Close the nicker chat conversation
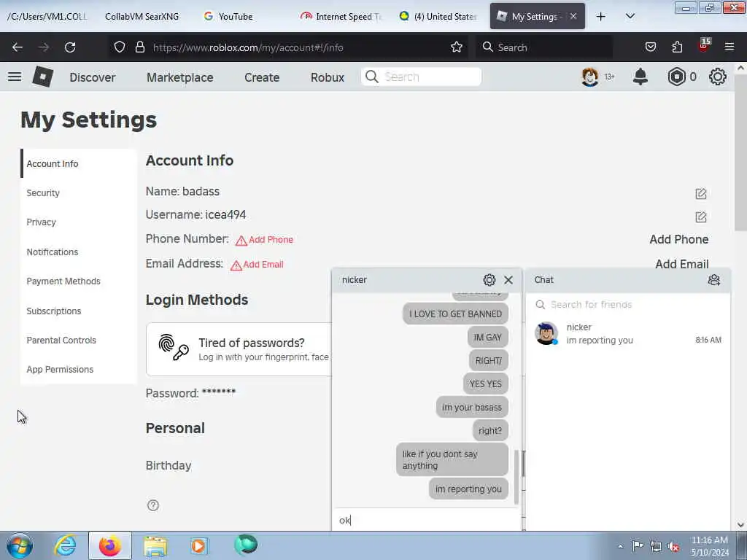This screenshot has height=560, width=747. (x=508, y=280)
